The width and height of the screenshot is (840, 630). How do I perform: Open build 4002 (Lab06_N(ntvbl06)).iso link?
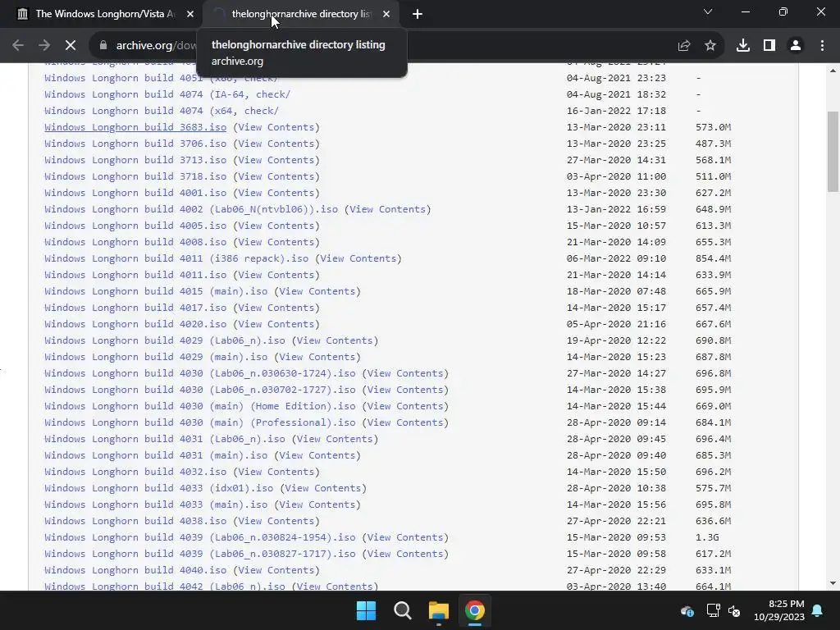(191, 209)
